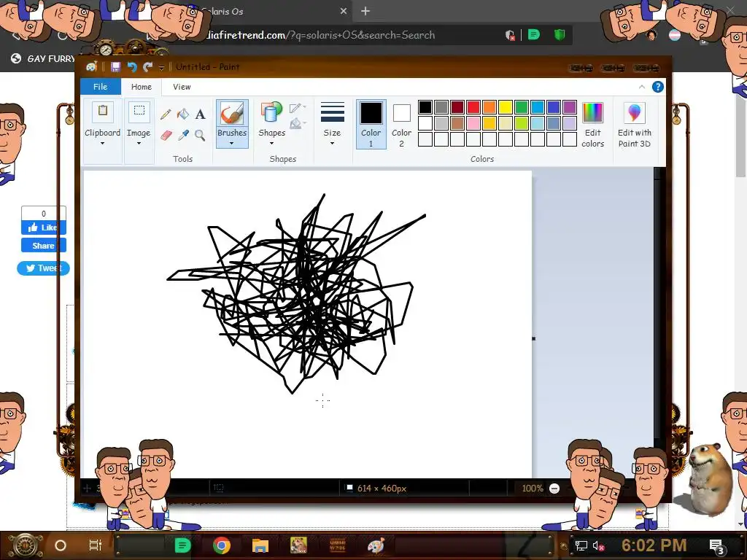Open a new browser tab with plus button
This screenshot has height=560, width=747.
tap(365, 11)
